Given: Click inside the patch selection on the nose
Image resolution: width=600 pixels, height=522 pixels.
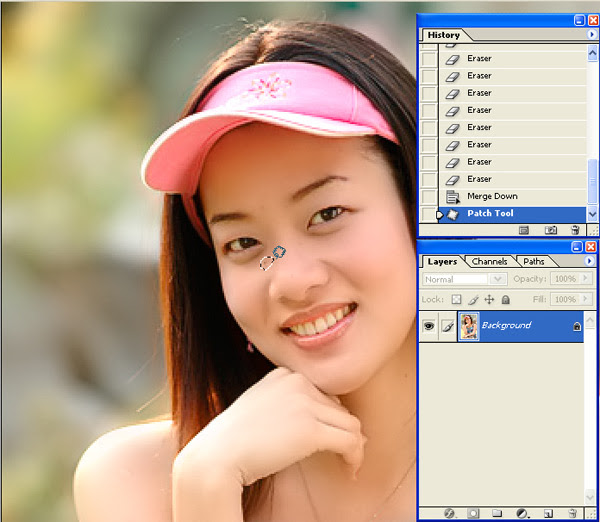Looking at the screenshot, I should click(x=266, y=263).
